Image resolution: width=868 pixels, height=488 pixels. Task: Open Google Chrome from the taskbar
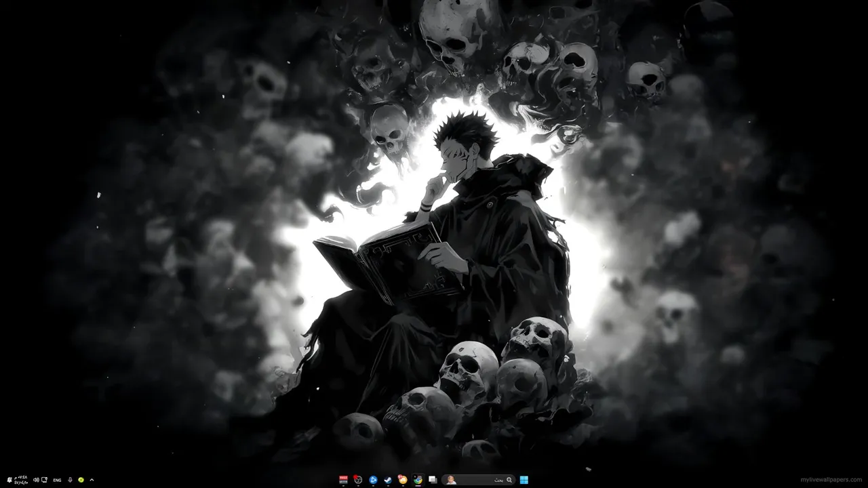(x=418, y=480)
